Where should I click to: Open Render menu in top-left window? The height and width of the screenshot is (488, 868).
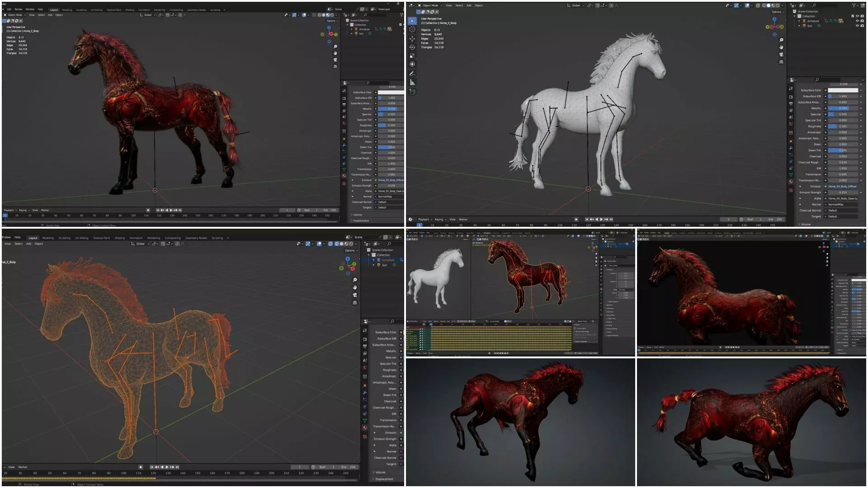coord(19,9)
